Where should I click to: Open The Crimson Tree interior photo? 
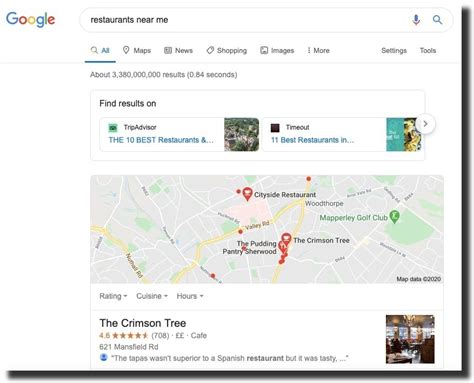[410, 339]
